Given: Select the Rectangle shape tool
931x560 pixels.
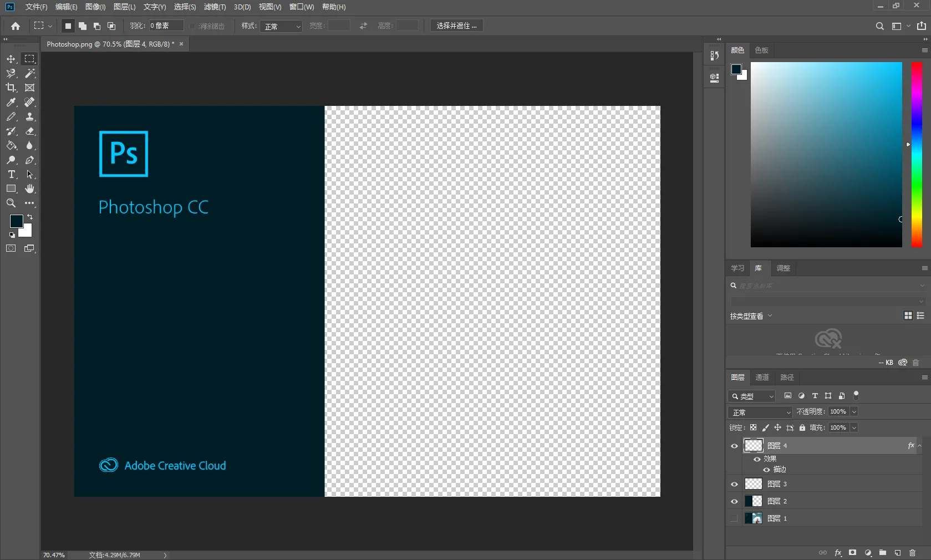Looking at the screenshot, I should 11,189.
